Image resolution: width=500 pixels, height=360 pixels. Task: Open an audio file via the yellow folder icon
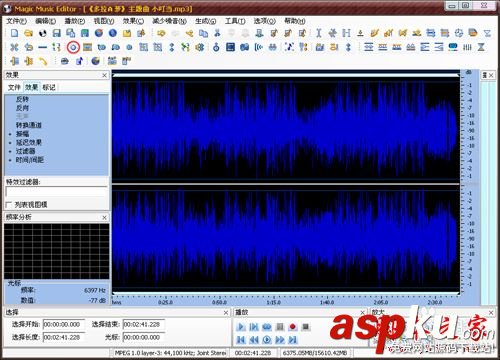click(x=28, y=33)
